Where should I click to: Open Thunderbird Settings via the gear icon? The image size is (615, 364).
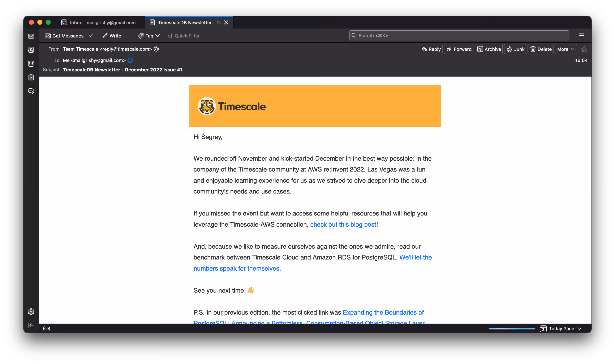(x=31, y=311)
